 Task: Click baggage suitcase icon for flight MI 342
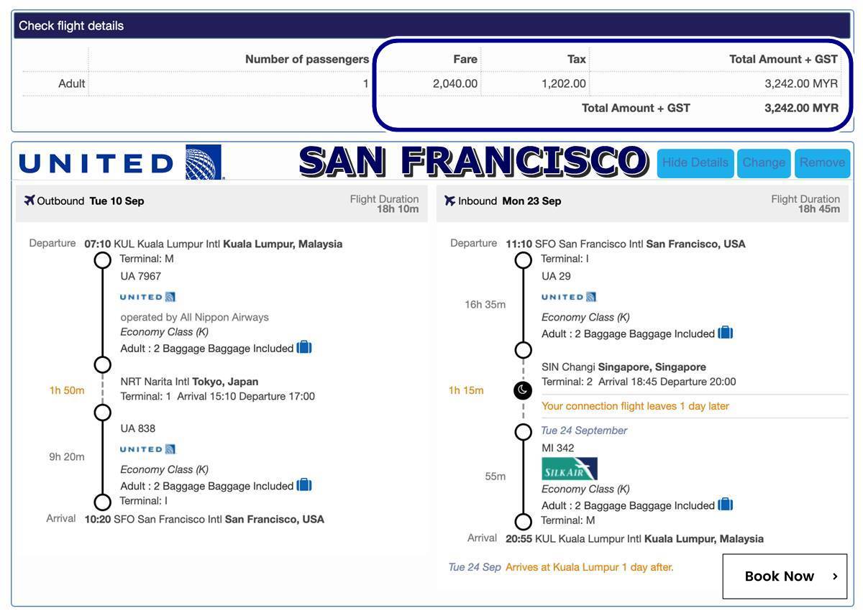point(726,505)
